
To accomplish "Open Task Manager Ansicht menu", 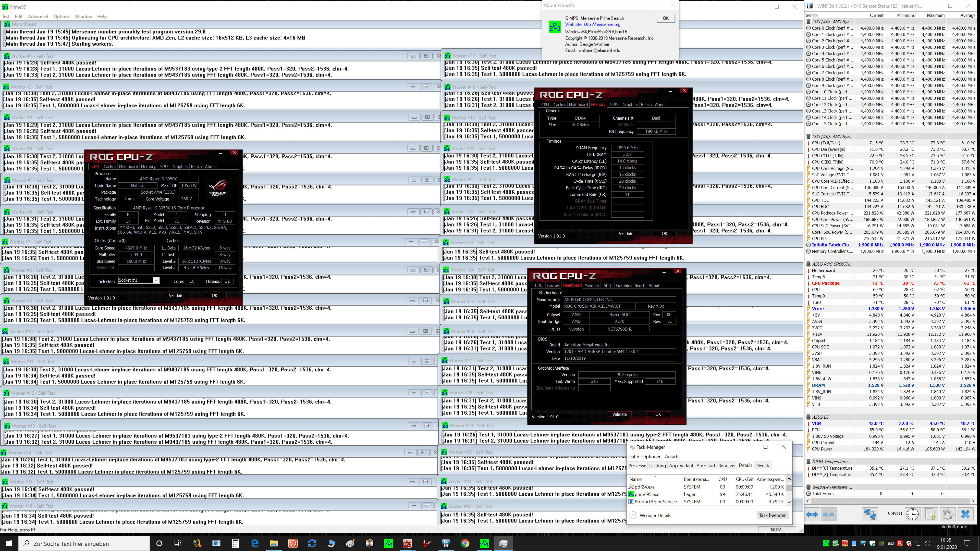I will tap(672, 457).
